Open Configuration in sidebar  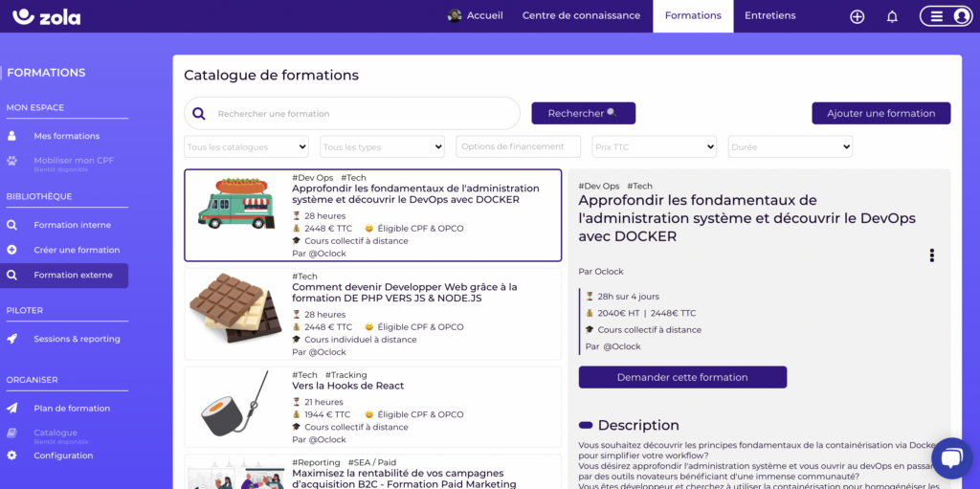click(x=63, y=456)
